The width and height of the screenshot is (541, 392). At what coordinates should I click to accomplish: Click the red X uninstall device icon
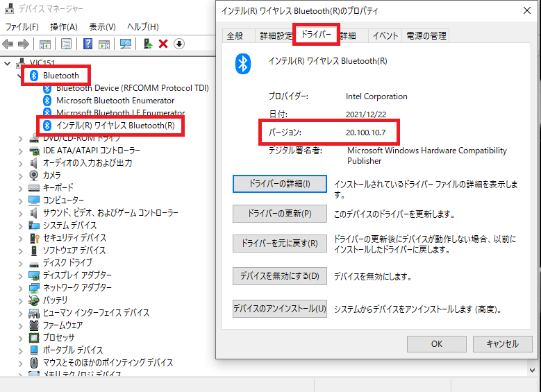pos(163,44)
